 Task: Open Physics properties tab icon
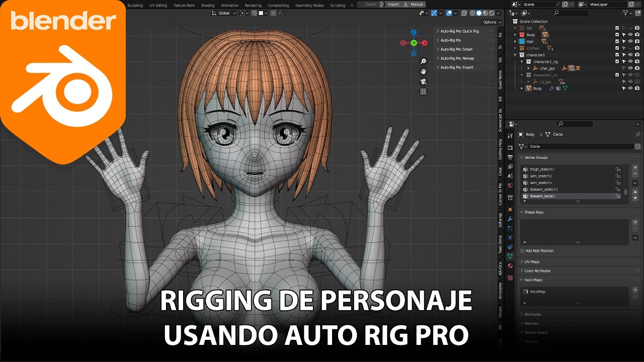point(510,237)
